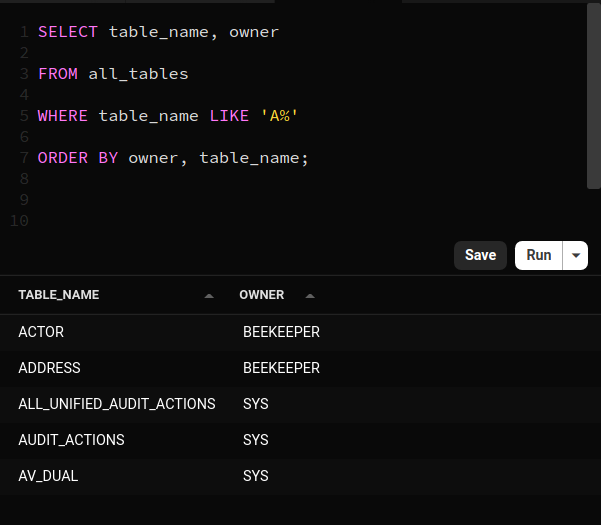The width and height of the screenshot is (601, 525).
Task: Select the AV_DUAL result cell
Action: [x=48, y=476]
